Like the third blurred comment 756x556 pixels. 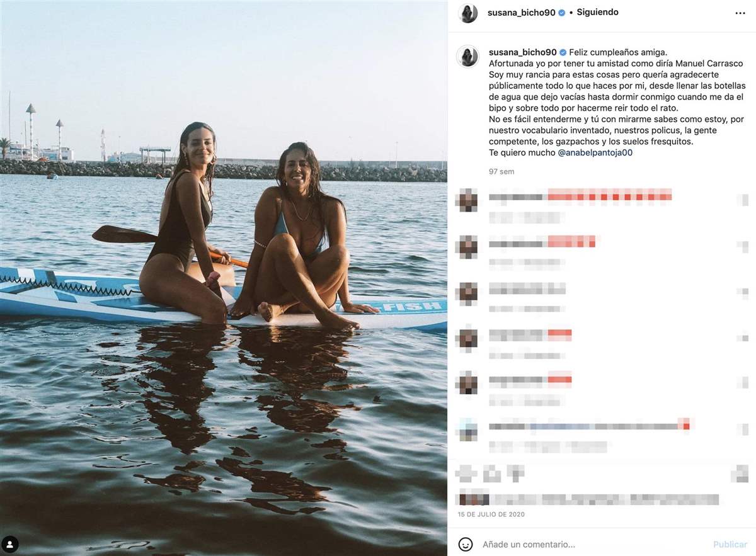[743, 292]
